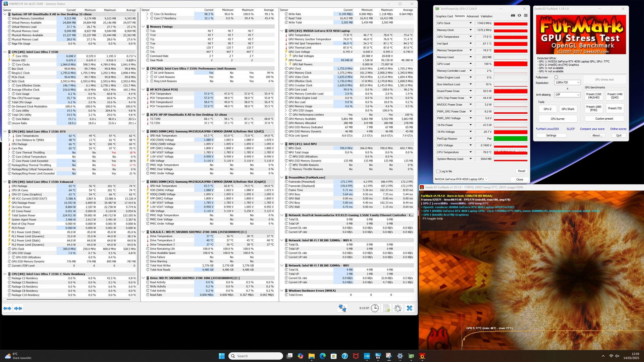Image resolution: width=644 pixels, height=362 pixels.
Task: Take GPU-Z screenshot with camera icon
Action: point(513,16)
